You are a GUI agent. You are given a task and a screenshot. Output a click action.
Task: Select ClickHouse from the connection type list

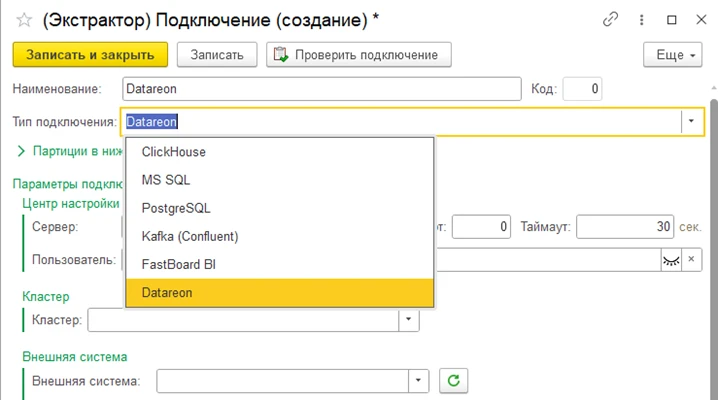point(174,152)
